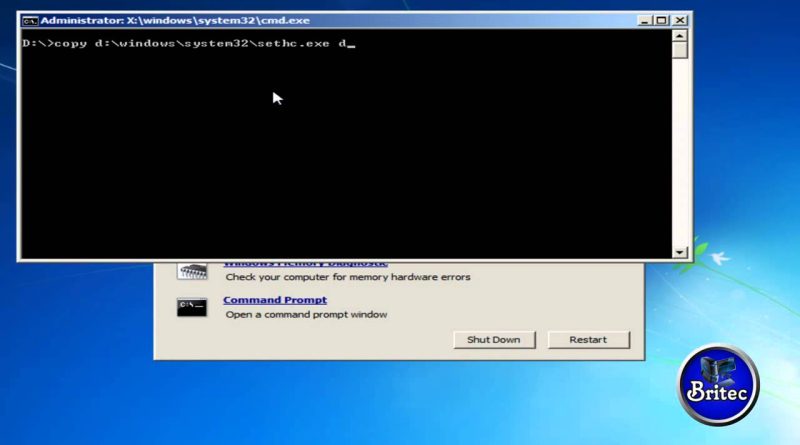Click the scroll up arrow in cmd window
800x445 pixels.
click(x=680, y=36)
